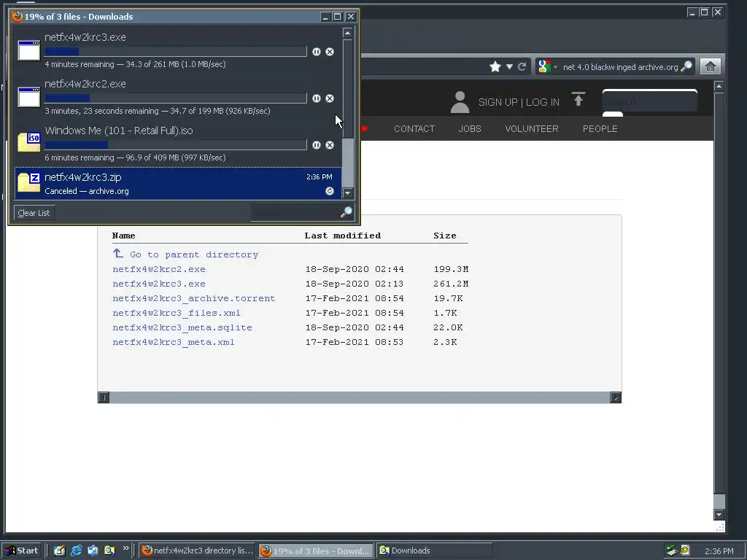Click the page scrollbar down arrow

tap(719, 515)
